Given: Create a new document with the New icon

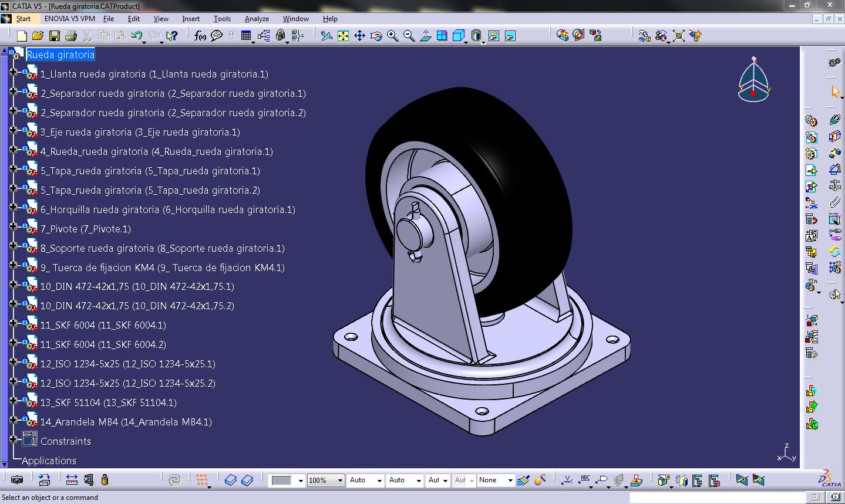Looking at the screenshot, I should (22, 36).
